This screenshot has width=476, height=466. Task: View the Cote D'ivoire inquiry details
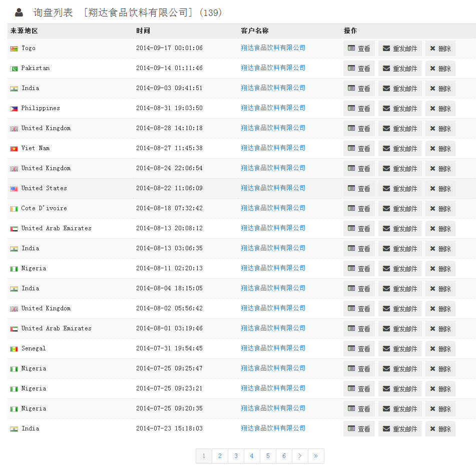[359, 209]
